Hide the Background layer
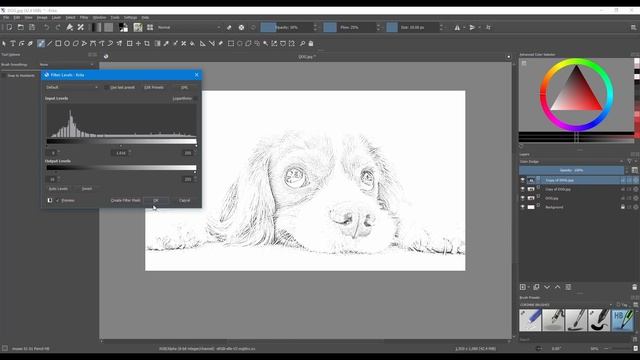 pyautogui.click(x=522, y=207)
